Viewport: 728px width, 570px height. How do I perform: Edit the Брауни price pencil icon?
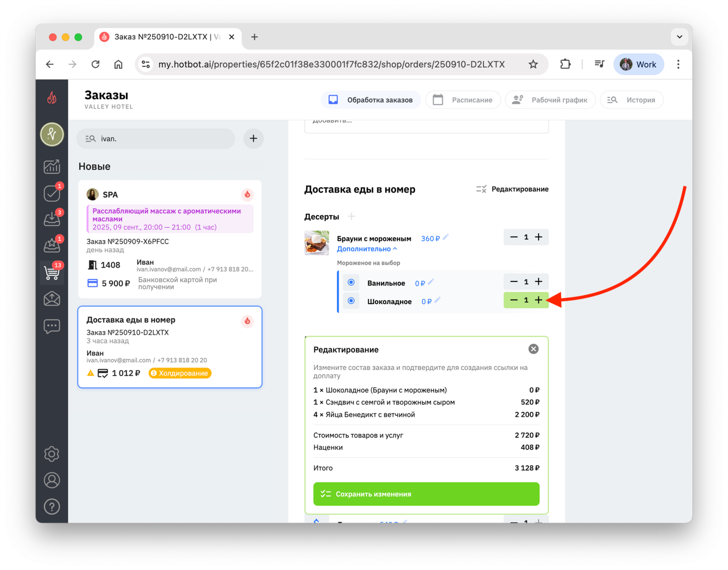(x=446, y=237)
